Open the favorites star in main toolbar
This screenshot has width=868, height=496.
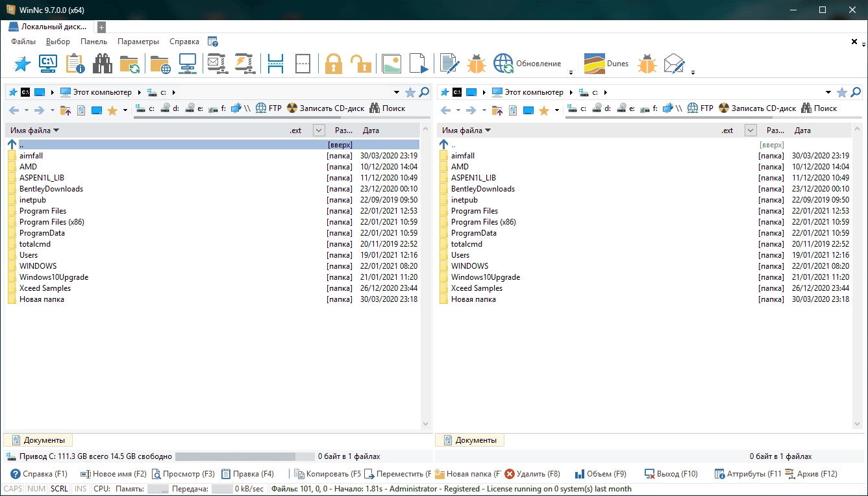click(x=22, y=64)
